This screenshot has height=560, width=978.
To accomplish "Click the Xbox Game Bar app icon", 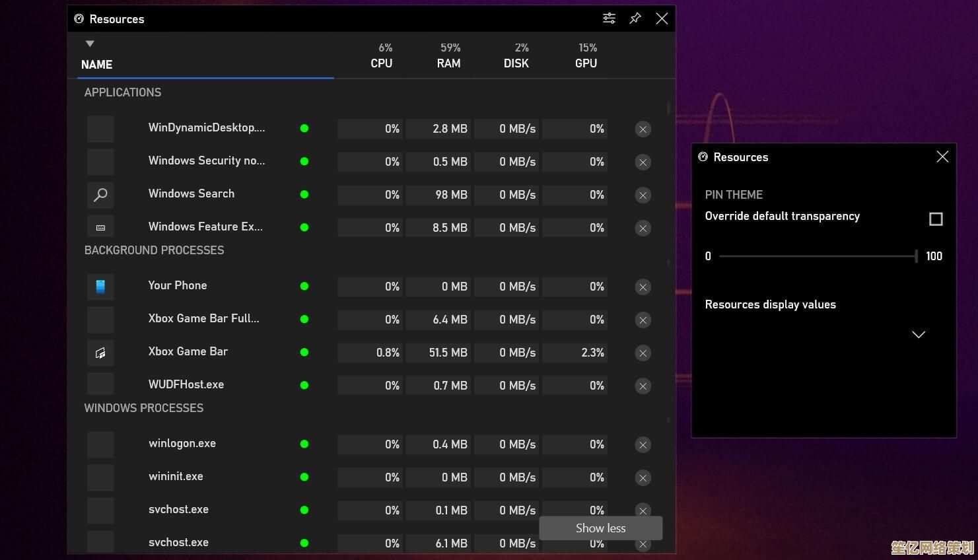I will (x=100, y=353).
